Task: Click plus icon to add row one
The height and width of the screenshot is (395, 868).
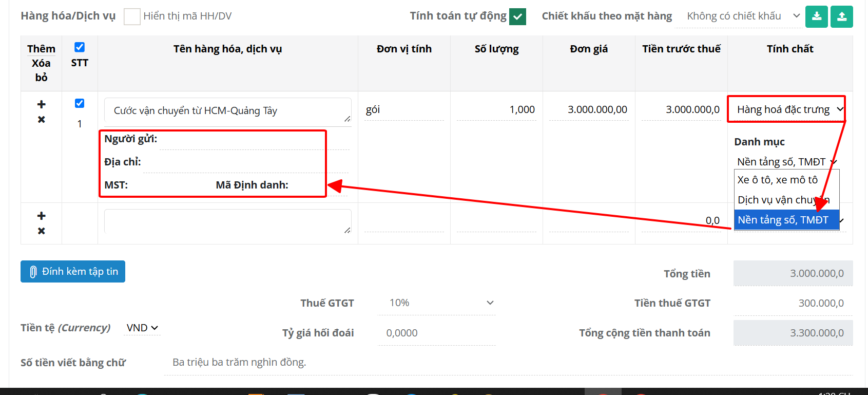Action: click(42, 104)
